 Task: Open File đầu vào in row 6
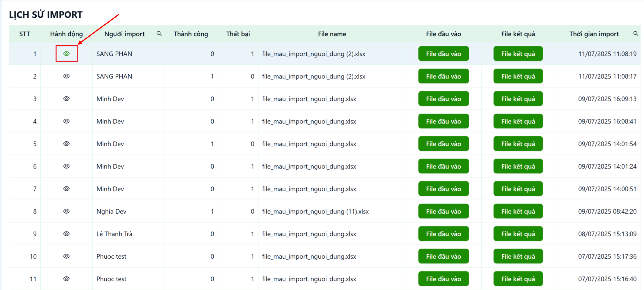pyautogui.click(x=444, y=166)
